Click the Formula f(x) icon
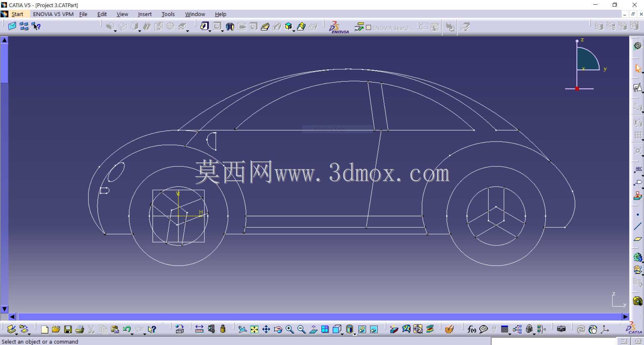This screenshot has width=644, height=345. point(472,330)
